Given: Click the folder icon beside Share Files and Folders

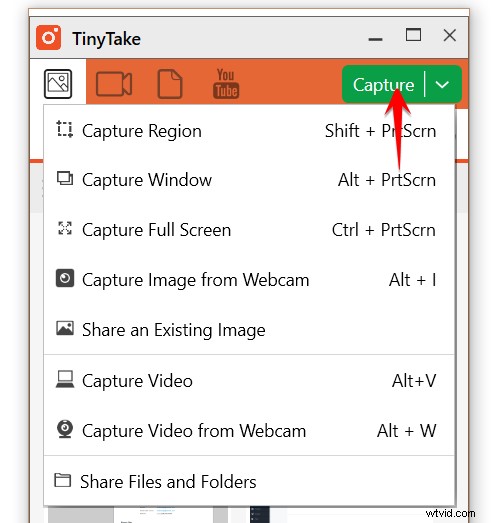Looking at the screenshot, I should [63, 480].
